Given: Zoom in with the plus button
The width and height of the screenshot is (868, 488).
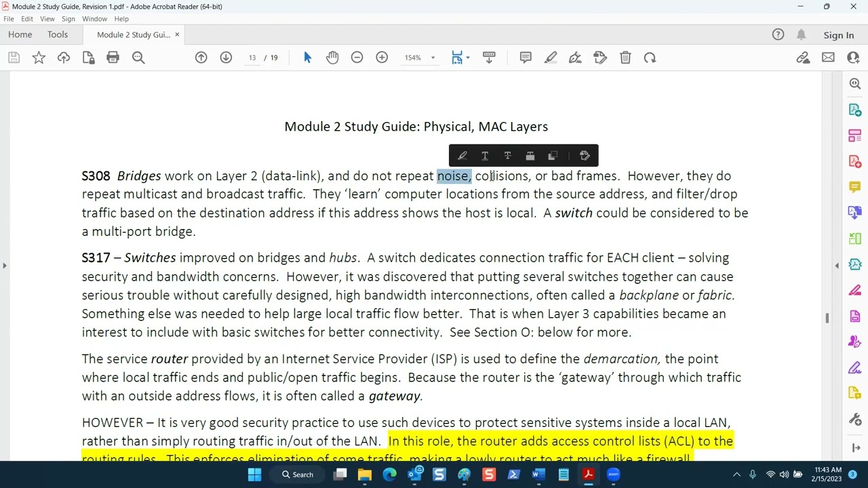Looking at the screenshot, I should click(382, 58).
